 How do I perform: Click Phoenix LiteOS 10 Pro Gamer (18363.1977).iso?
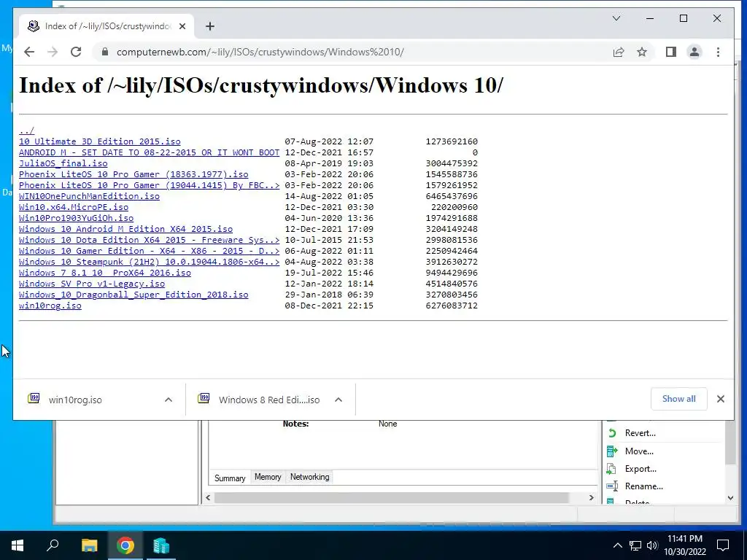133,174
